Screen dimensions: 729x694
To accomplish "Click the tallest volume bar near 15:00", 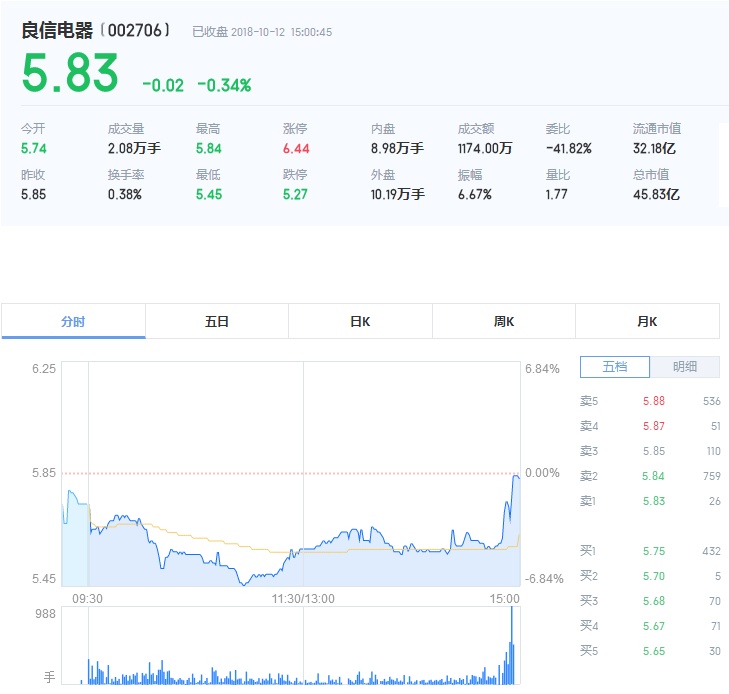I will point(513,645).
